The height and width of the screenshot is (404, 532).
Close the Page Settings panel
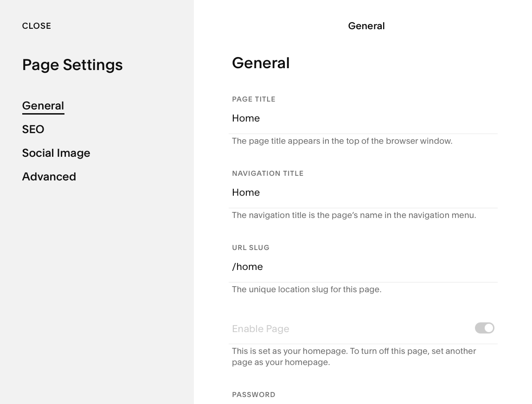click(x=36, y=26)
